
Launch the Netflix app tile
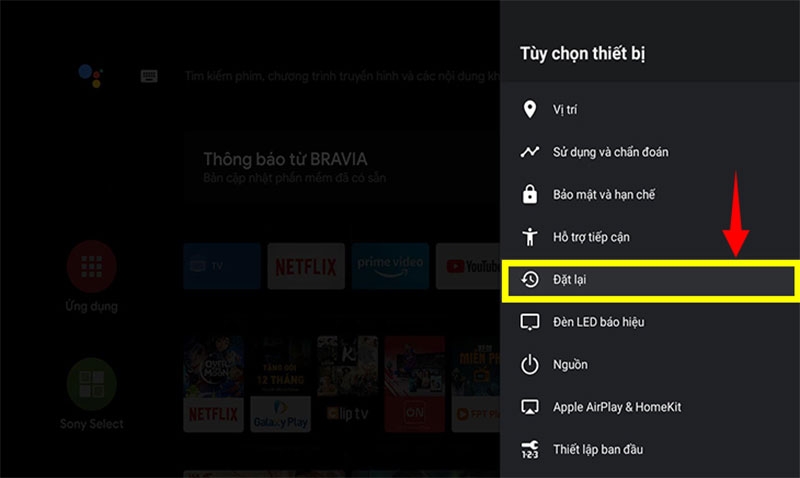point(306,266)
